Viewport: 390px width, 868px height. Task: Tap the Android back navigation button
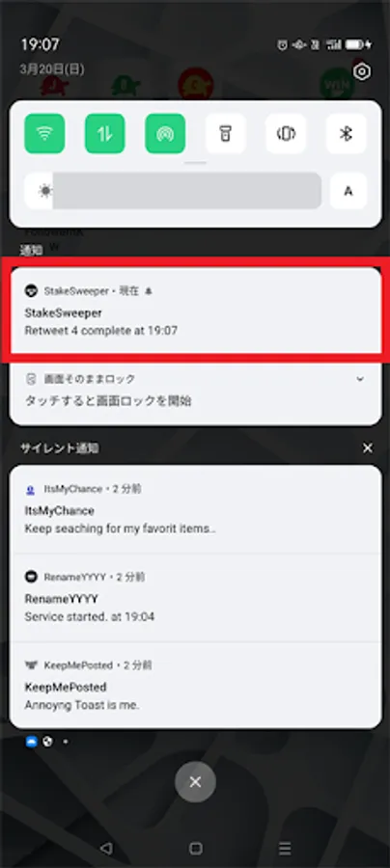point(106,848)
